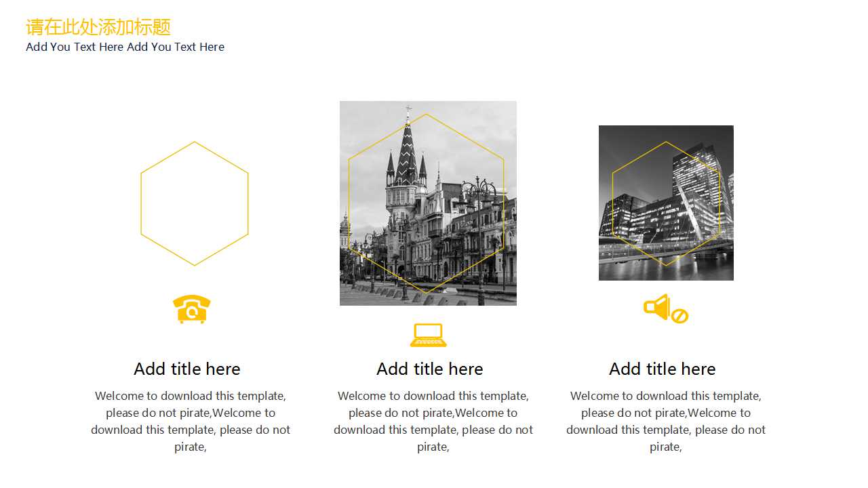Select the 'Add You Text Here' subtitle
Screen dimensions: 868x488
point(125,47)
